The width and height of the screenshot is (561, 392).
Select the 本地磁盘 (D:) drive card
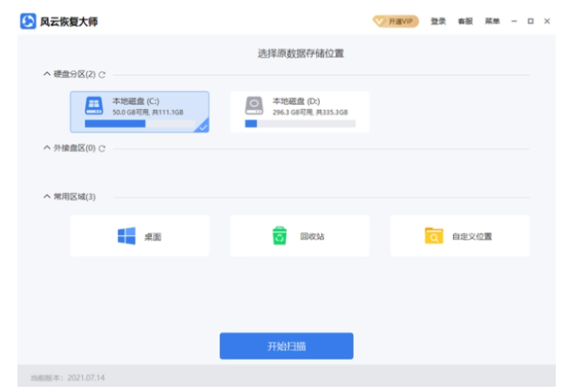[300, 112]
